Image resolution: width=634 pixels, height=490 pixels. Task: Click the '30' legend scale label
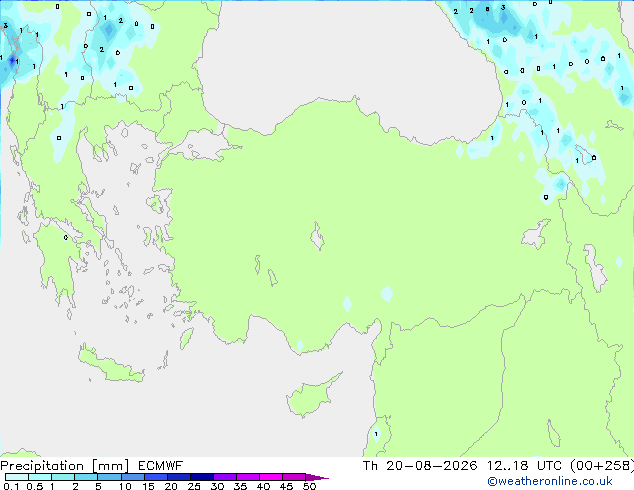[217, 486]
